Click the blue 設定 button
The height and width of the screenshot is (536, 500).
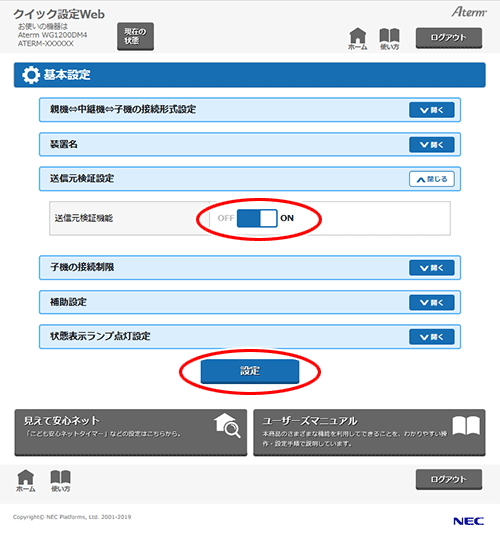point(250,371)
